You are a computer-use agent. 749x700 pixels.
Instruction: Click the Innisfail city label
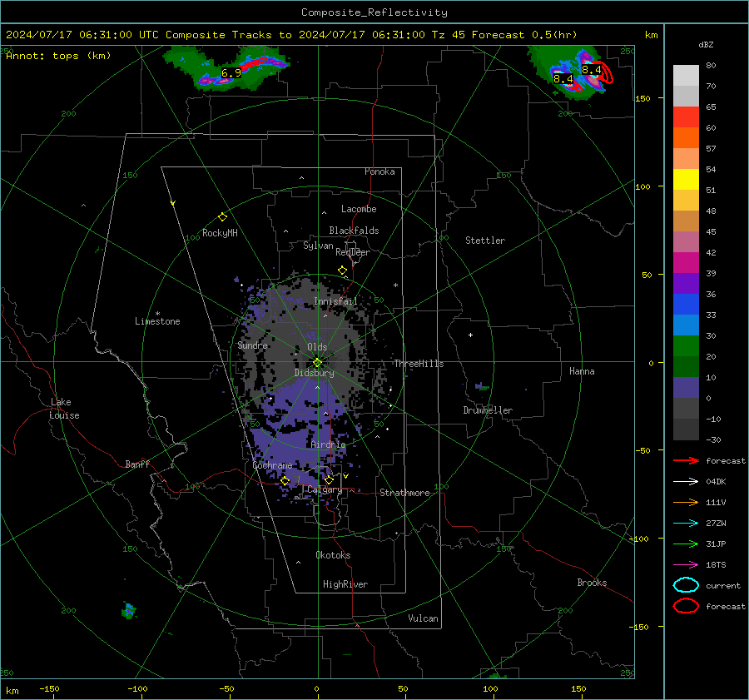coord(335,301)
